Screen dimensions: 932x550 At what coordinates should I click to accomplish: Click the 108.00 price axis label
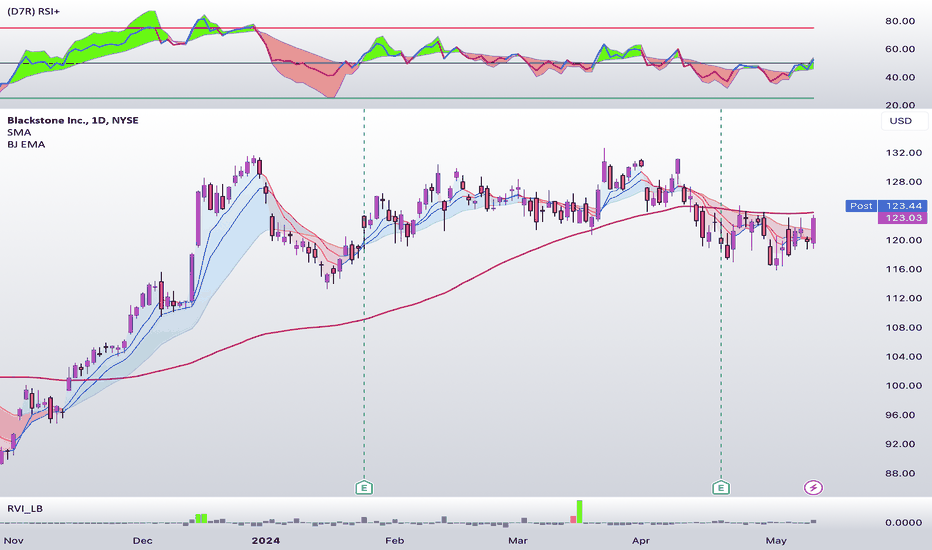click(903, 328)
